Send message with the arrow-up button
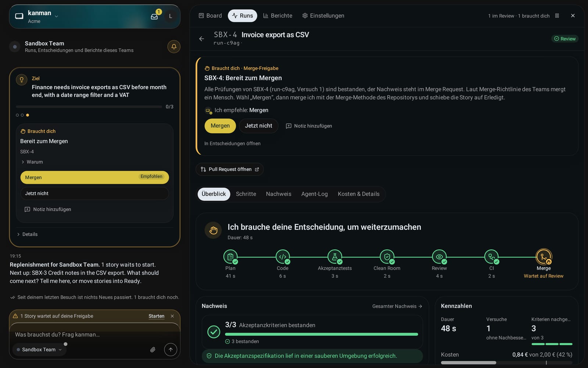 171,350
